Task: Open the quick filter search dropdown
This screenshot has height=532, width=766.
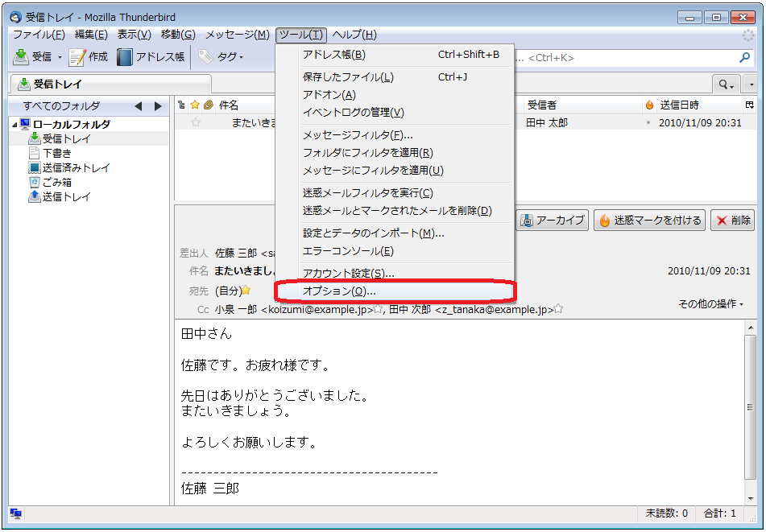Action: tap(727, 85)
